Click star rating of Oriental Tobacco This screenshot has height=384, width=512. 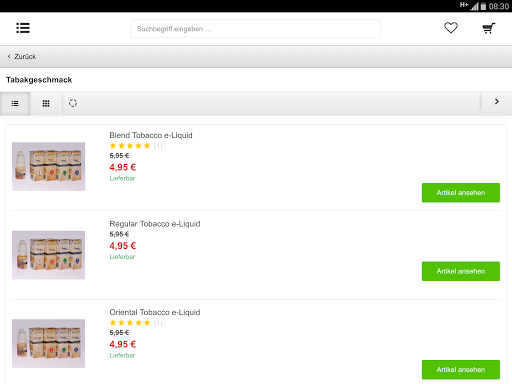point(136,323)
